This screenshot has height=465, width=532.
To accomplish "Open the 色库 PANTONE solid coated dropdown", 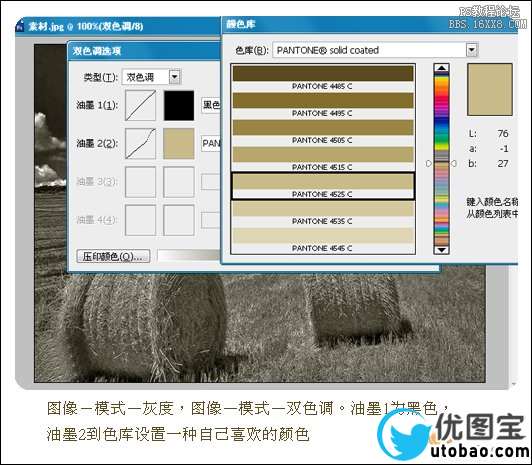I will pyautogui.click(x=472, y=50).
